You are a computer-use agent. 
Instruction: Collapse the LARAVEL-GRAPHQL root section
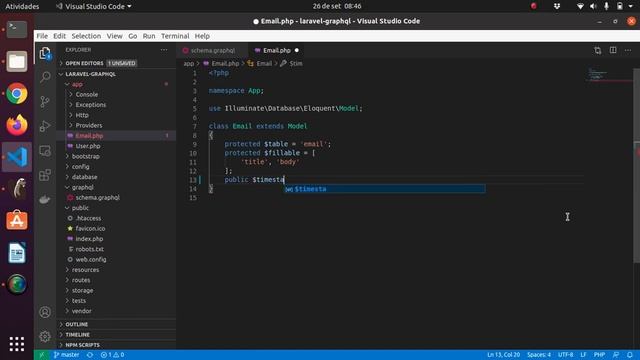[x=90, y=74]
